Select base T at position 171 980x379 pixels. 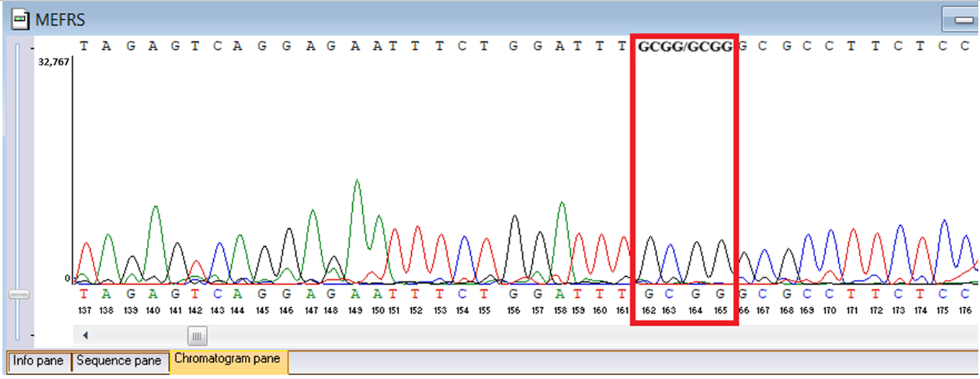(x=852, y=294)
